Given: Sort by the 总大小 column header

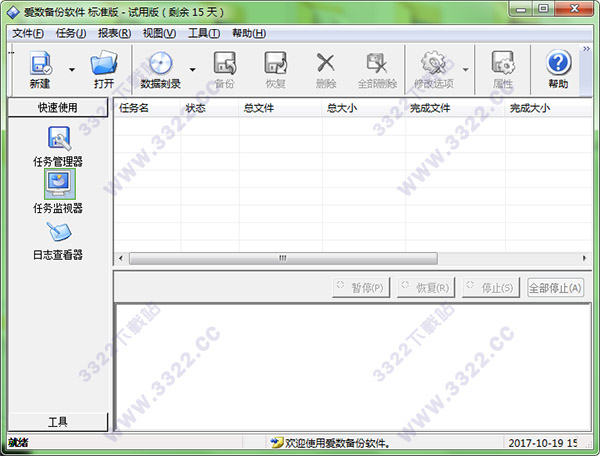Looking at the screenshot, I should pyautogui.click(x=364, y=108).
